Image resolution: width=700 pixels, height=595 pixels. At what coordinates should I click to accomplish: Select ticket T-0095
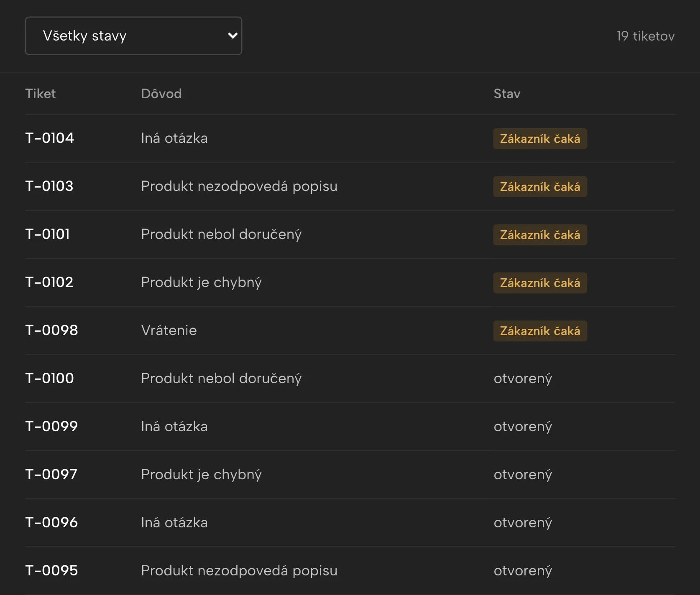click(51, 570)
